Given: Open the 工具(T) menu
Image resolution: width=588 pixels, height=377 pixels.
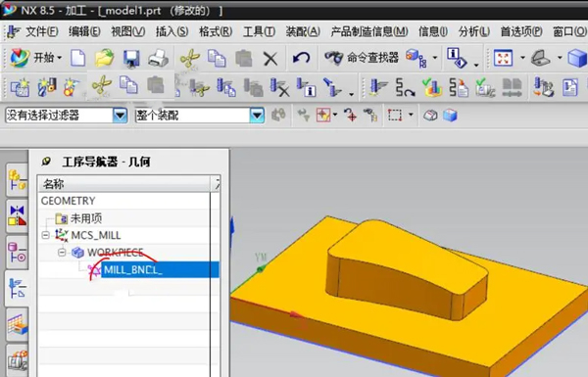Looking at the screenshot, I should click(259, 31).
